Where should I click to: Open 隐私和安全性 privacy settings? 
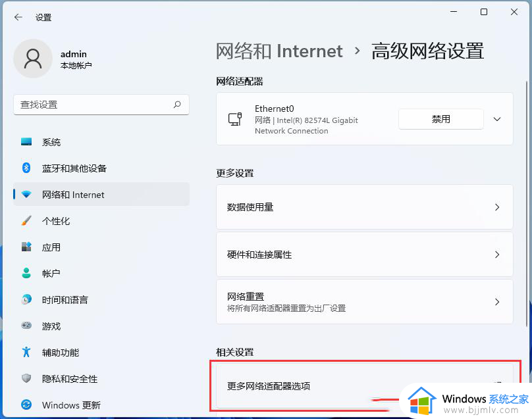pyautogui.click(x=69, y=379)
